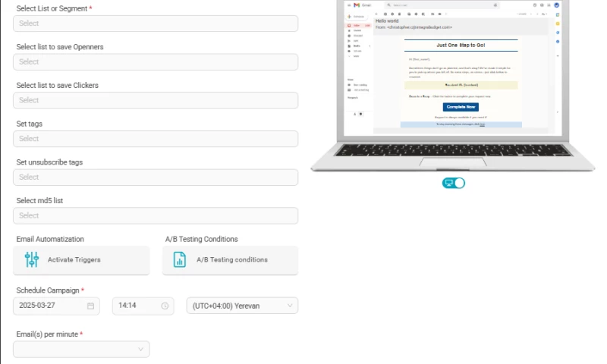Click the clock icon in time field
This screenshot has height=364, width=607.
165,306
